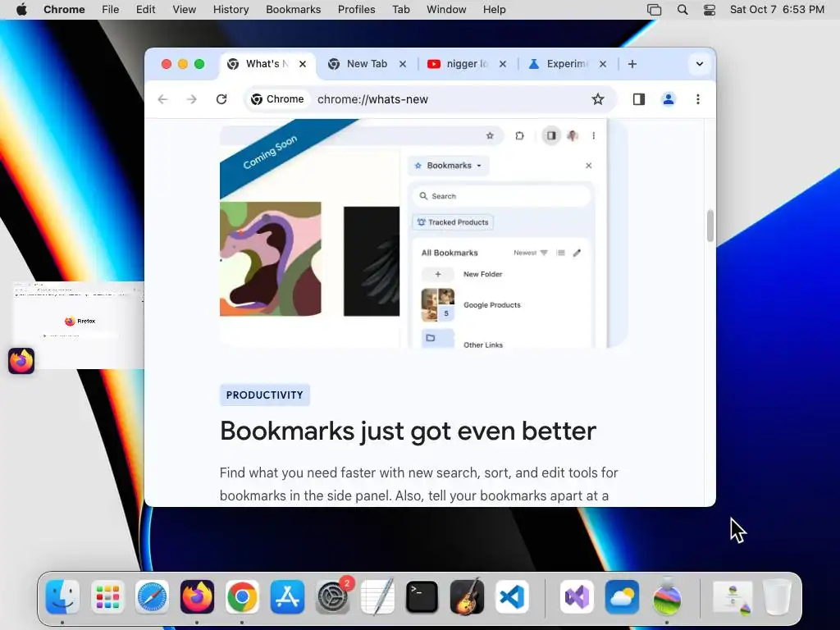Open the Bookmarks menu in menu bar
This screenshot has width=840, height=630.
pos(293,10)
